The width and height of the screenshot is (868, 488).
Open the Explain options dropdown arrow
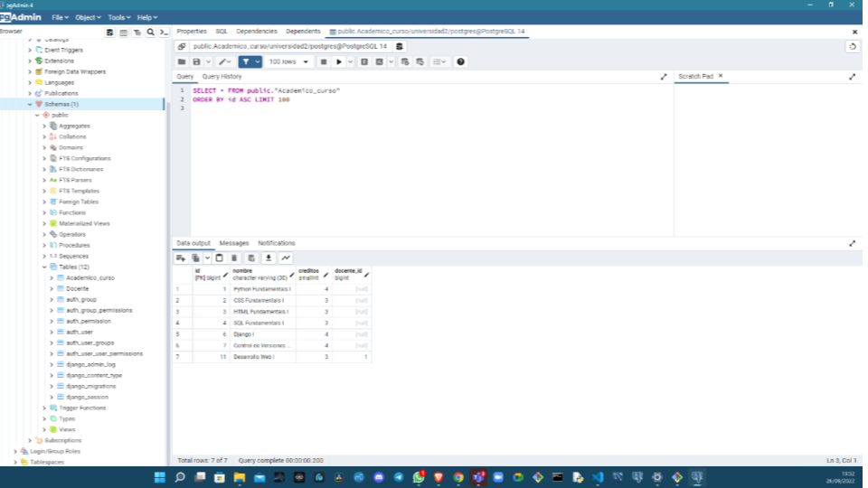click(x=391, y=62)
